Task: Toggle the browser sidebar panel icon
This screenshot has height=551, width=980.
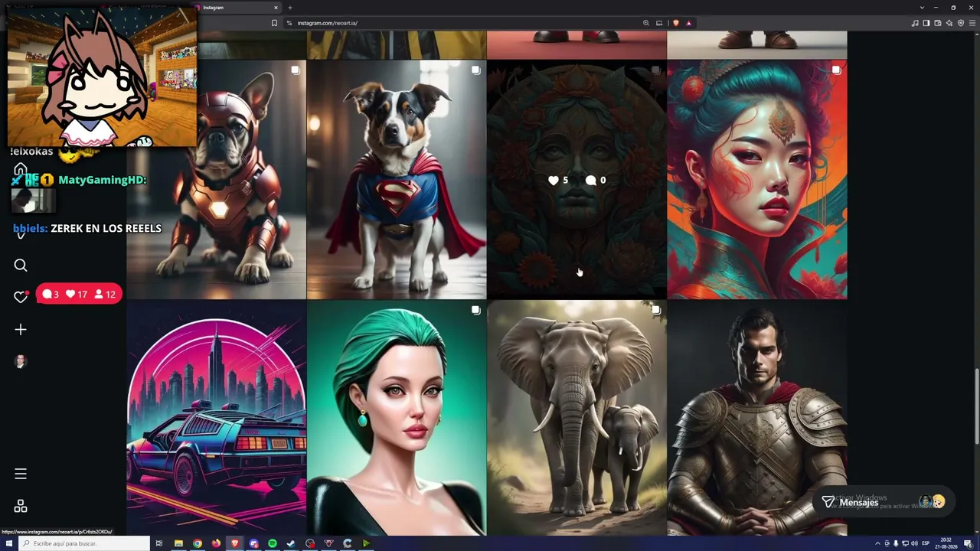Action: click(x=926, y=23)
